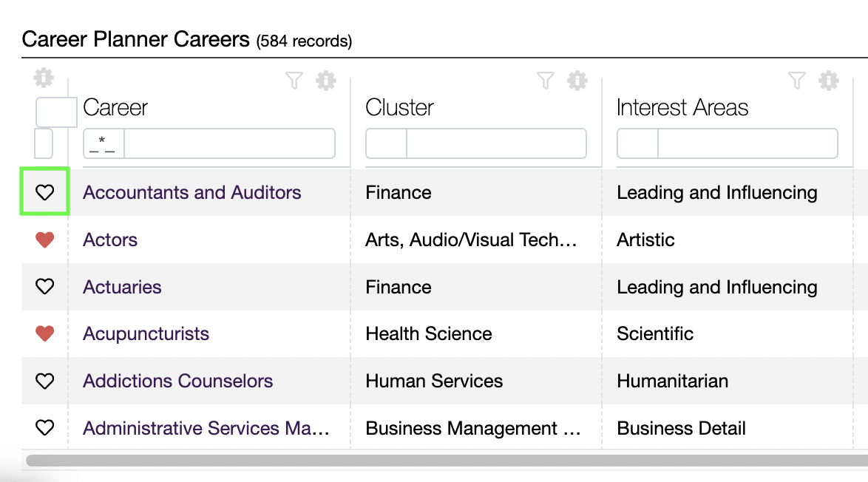Open Addictions Counselors career link

pos(177,381)
